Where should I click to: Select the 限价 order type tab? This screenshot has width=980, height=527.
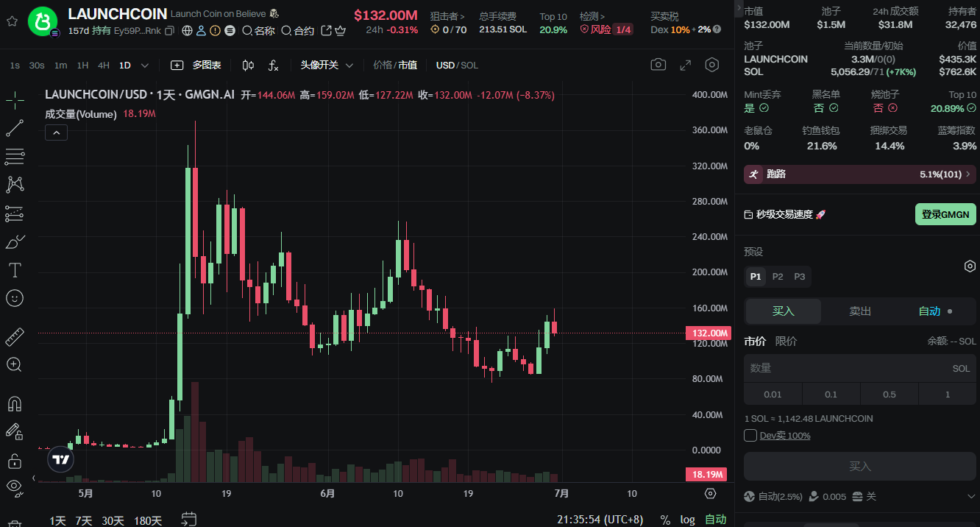[787, 342]
